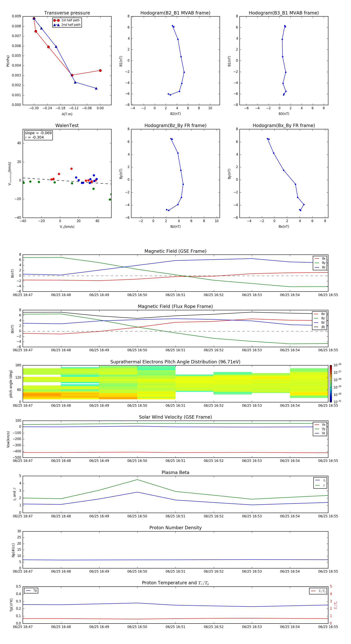Click the red Te/Tp right-axis label
Viewport: 351px width, 644px height.
point(336,605)
